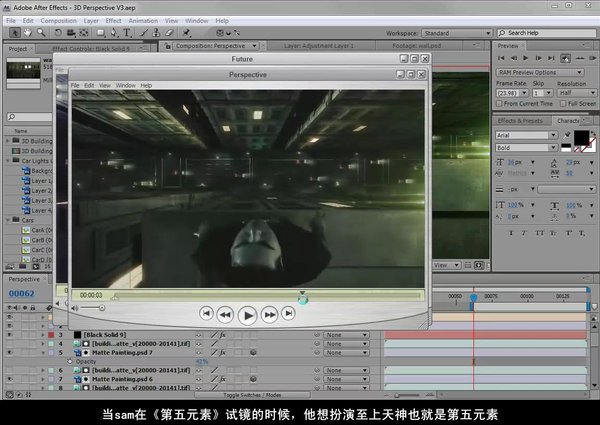Enable the Full Screen checkbox
600x425 pixels.
tap(563, 103)
